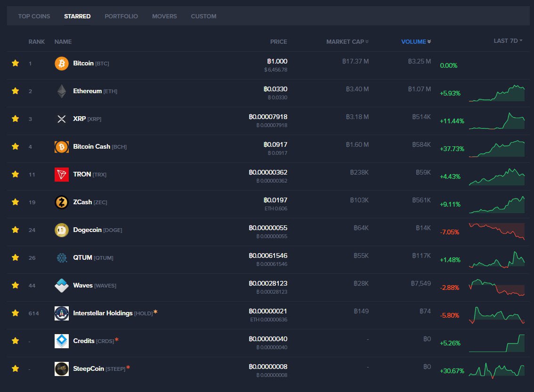Viewport: 534px width, 392px height.
Task: Toggle the Waves star
Action: [16, 285]
